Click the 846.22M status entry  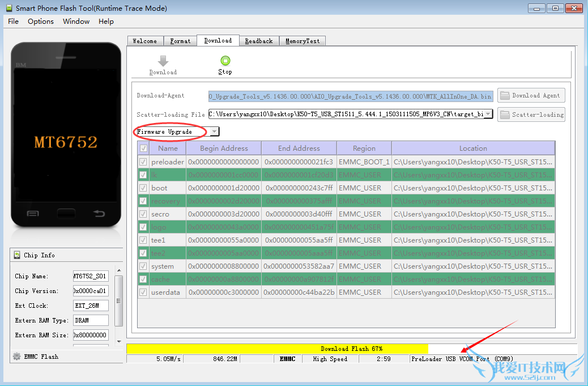[211, 359]
